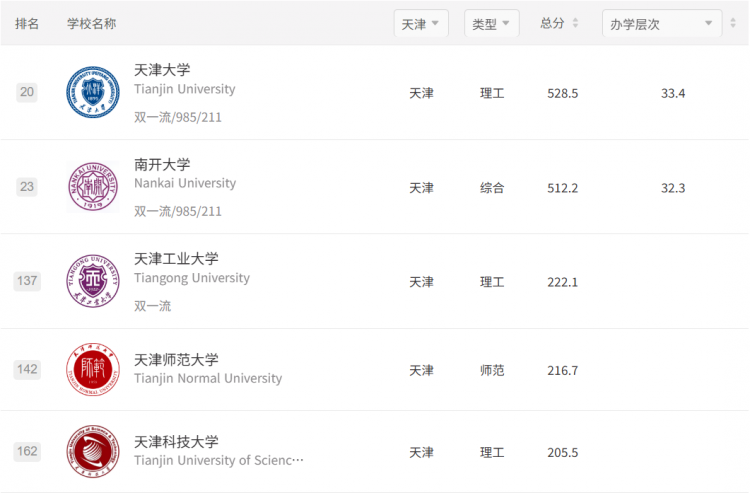Sort by 总分 using sort arrows
750x493 pixels.
pyautogui.click(x=575, y=23)
